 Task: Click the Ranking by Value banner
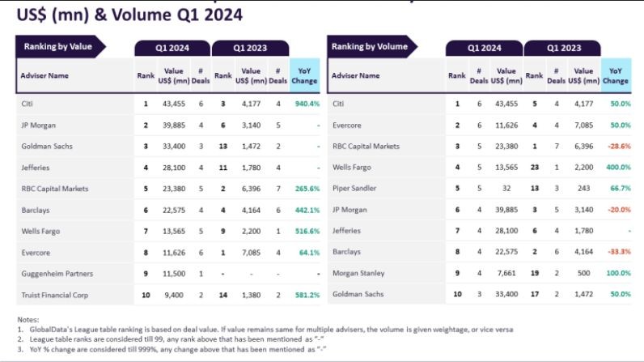point(58,46)
